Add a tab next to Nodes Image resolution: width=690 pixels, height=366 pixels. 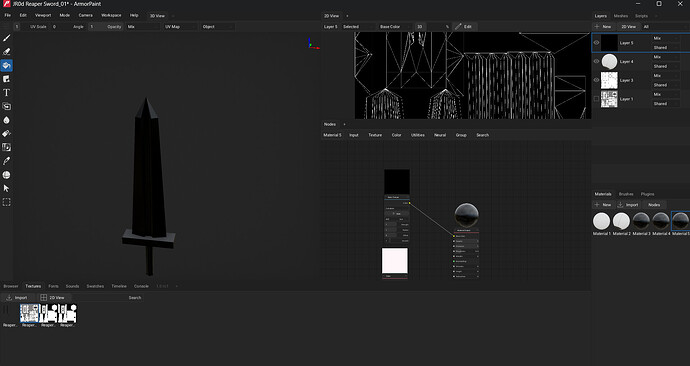[x=345, y=124]
